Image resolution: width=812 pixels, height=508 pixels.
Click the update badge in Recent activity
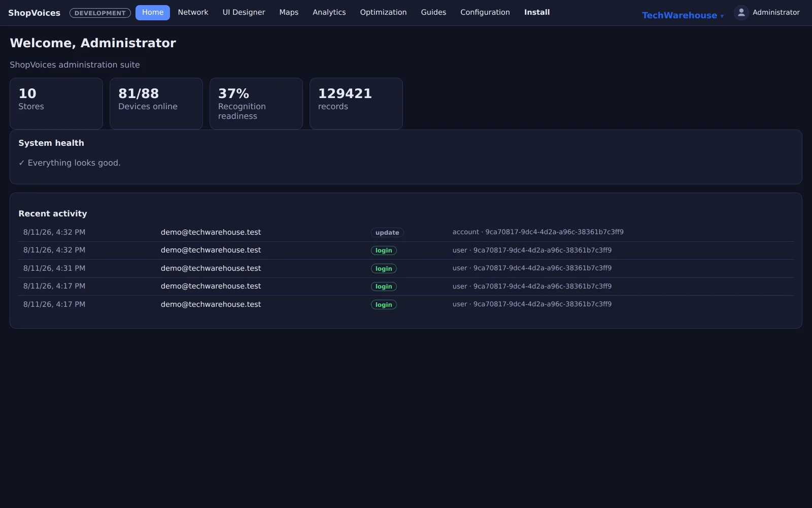(387, 233)
